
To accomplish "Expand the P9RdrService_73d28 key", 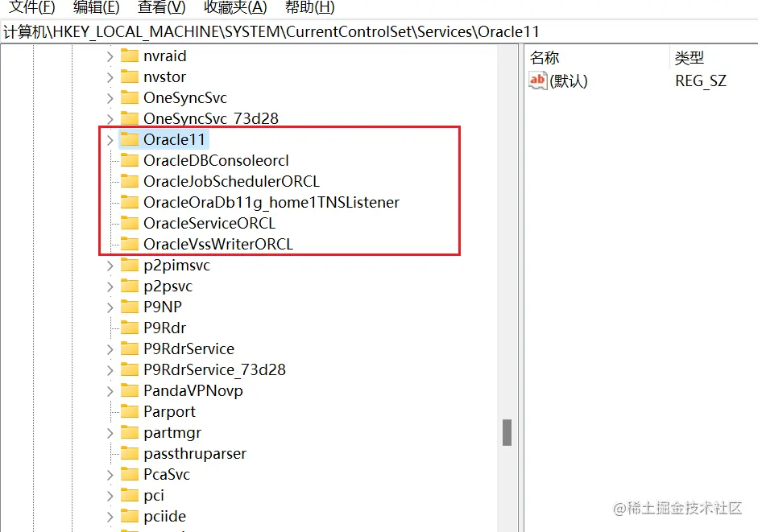I will [x=110, y=370].
